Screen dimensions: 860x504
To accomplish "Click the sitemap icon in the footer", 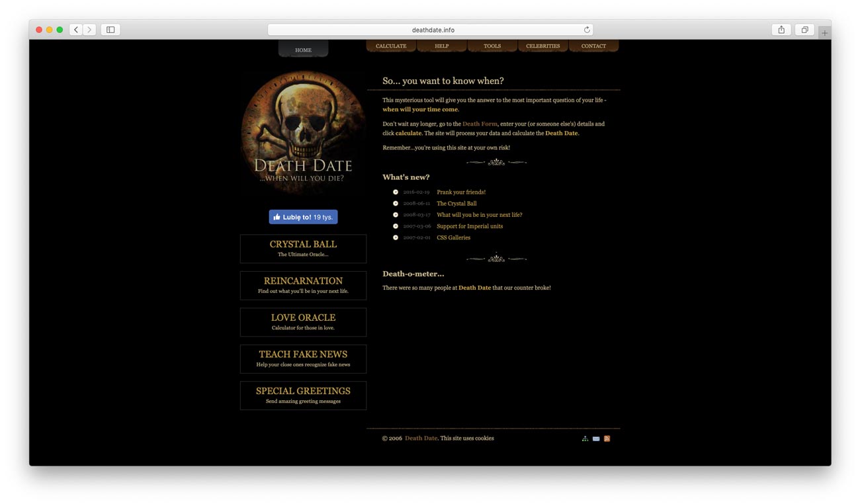I will (x=585, y=439).
